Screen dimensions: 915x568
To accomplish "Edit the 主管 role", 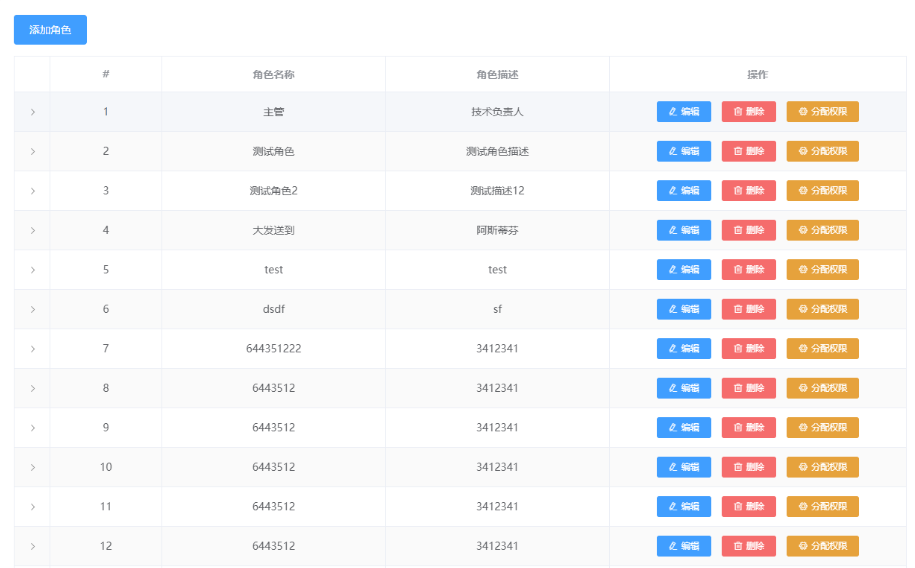I will click(x=683, y=112).
